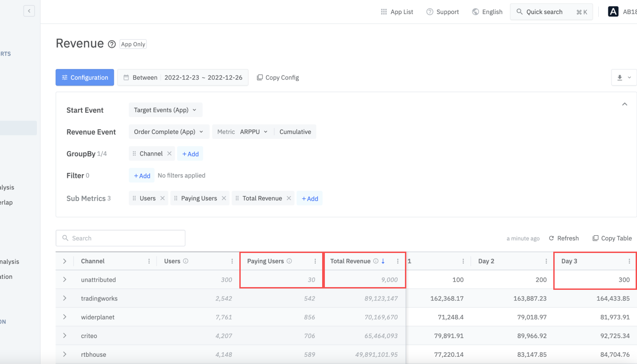
Task: Remove the Channel group-by chip
Action: (169, 154)
